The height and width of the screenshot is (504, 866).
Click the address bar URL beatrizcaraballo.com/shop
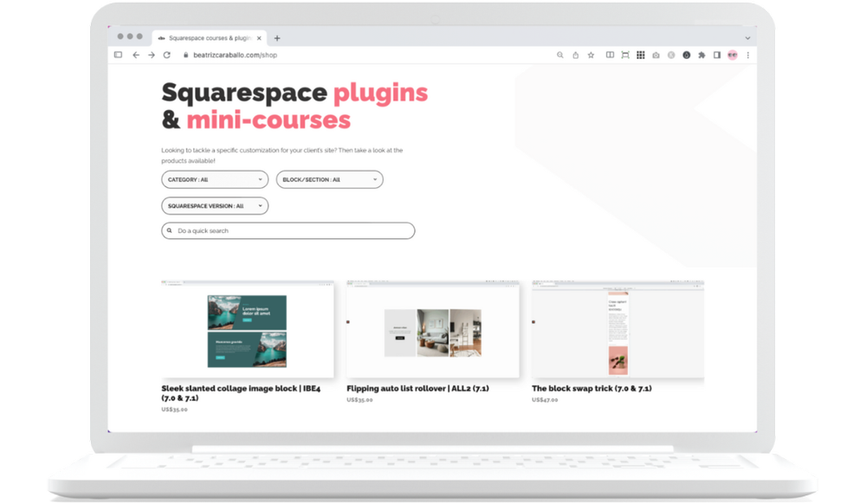pos(236,55)
